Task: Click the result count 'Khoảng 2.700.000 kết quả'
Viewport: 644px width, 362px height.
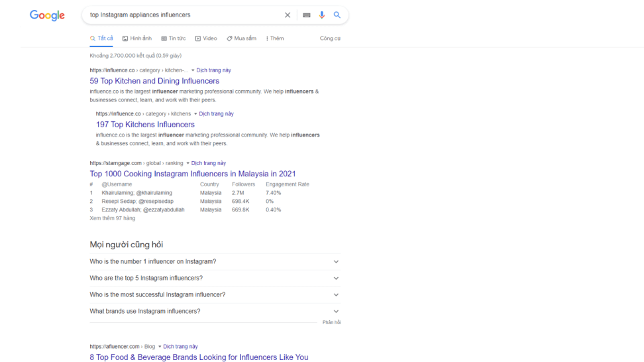Action: tap(136, 56)
